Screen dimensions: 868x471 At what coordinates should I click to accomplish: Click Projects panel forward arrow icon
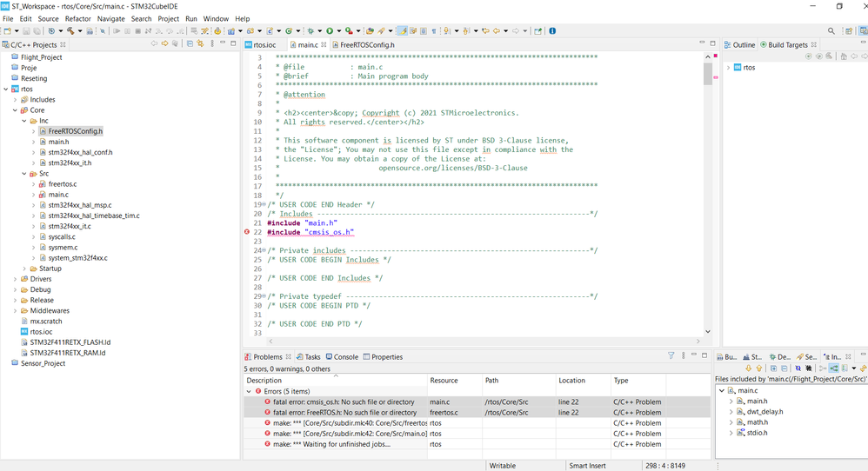pyautogui.click(x=165, y=43)
